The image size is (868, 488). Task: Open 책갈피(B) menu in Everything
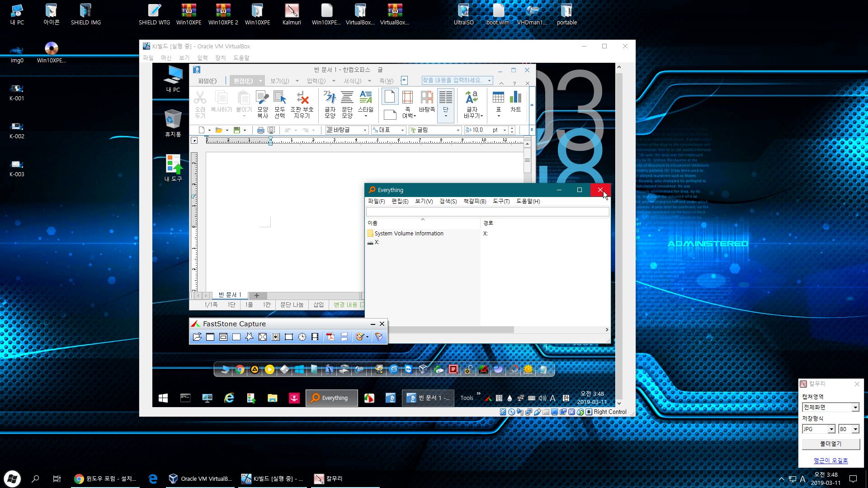pos(475,202)
